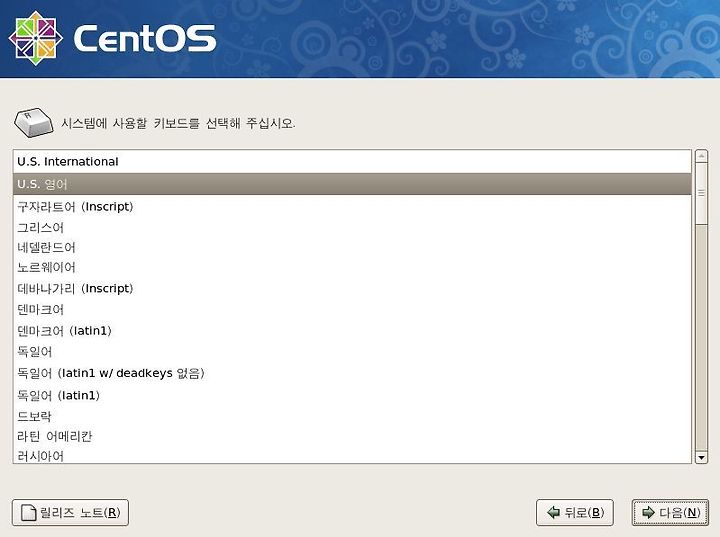Screen dimensions: 720x537
Task: Choose 그리스어 keyboard layout
Action: click(352, 227)
